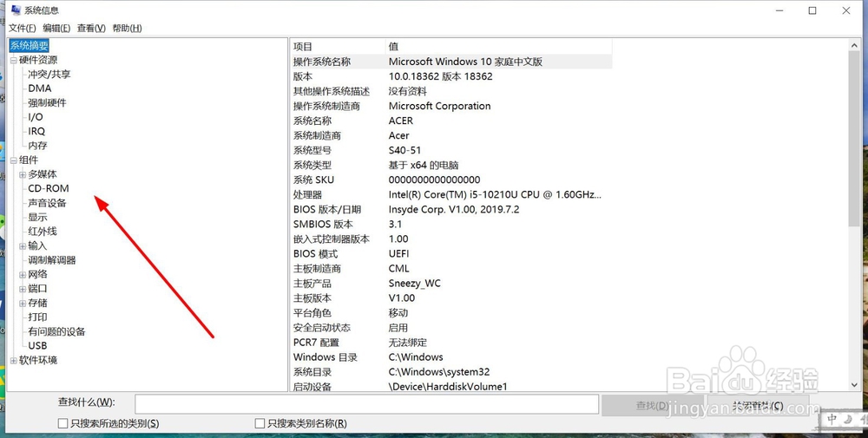Viewport: 868px width, 438px height.
Task: Click the details pane scroll down arrow
Action: pos(853,385)
